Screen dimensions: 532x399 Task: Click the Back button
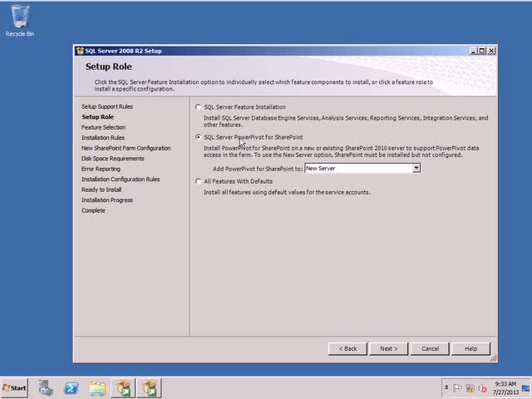click(347, 349)
